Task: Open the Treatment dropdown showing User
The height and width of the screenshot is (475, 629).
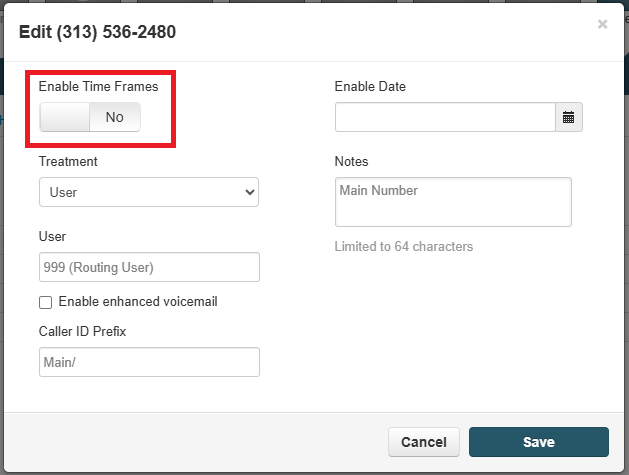Action: [149, 192]
